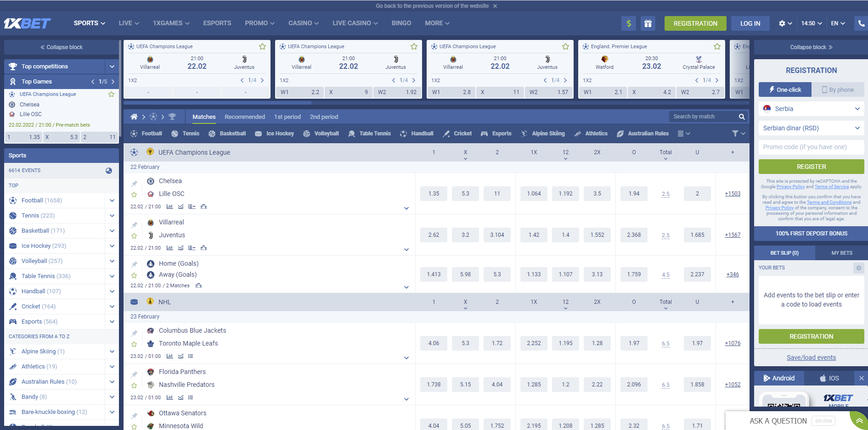Viewport: 868px width, 430px height.
Task: Click the green REGISTRATION header button
Action: [695, 23]
